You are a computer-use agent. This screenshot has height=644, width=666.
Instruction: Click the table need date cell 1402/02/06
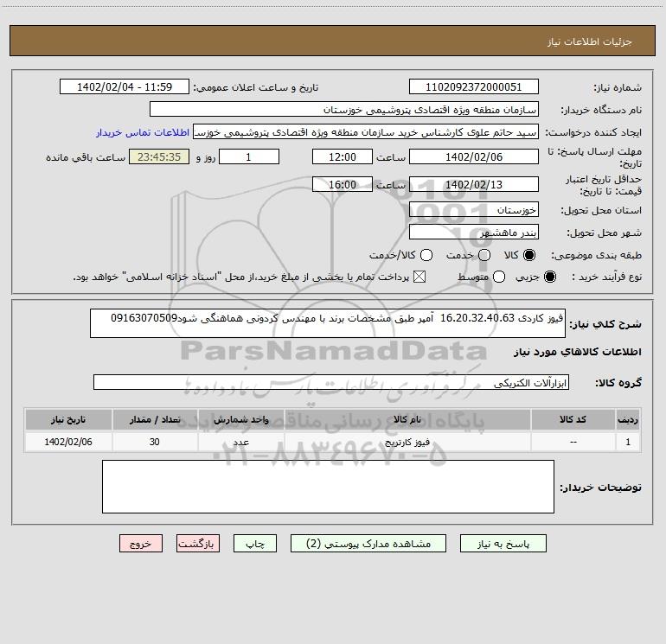pos(68,442)
